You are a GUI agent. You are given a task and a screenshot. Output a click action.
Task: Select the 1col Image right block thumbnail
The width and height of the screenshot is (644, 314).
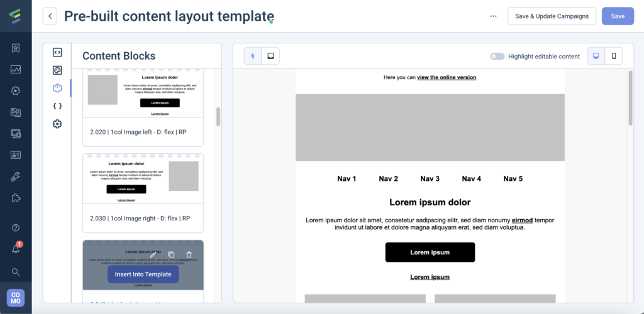pyautogui.click(x=143, y=179)
